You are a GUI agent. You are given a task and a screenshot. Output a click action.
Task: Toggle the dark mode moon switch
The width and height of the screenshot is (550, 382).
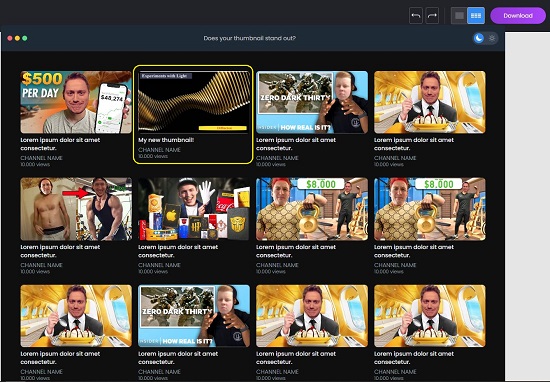coord(479,38)
